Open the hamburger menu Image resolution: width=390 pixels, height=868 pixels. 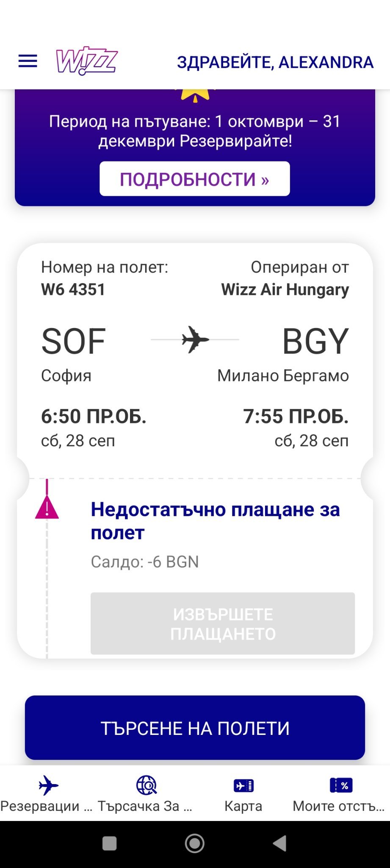[28, 61]
